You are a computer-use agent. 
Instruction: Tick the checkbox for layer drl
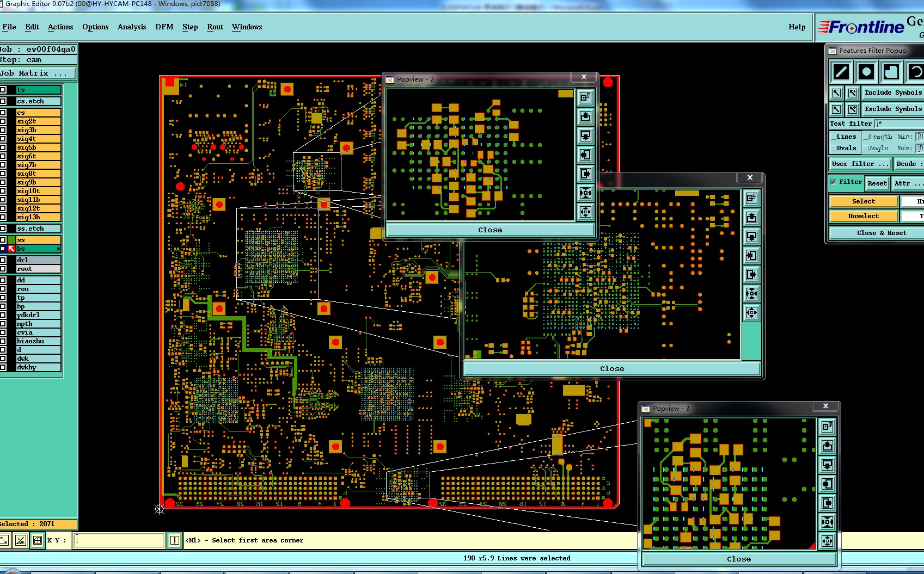tap(3, 260)
